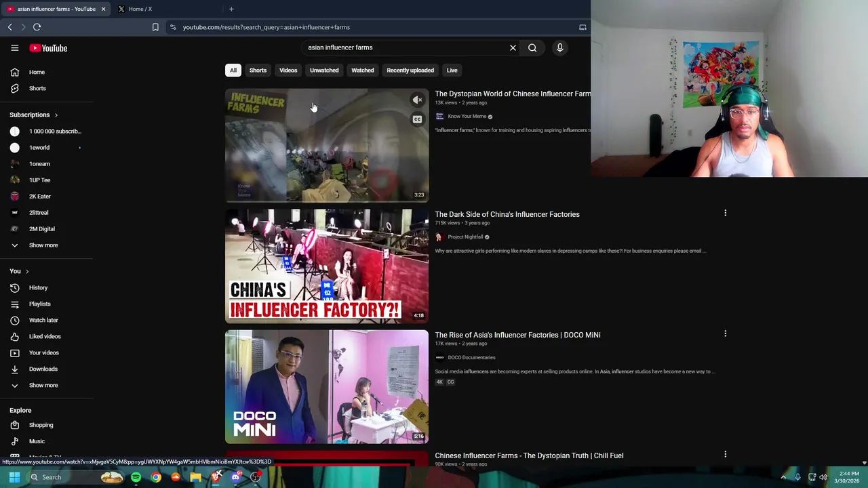Select the Live filter chip

(452, 70)
